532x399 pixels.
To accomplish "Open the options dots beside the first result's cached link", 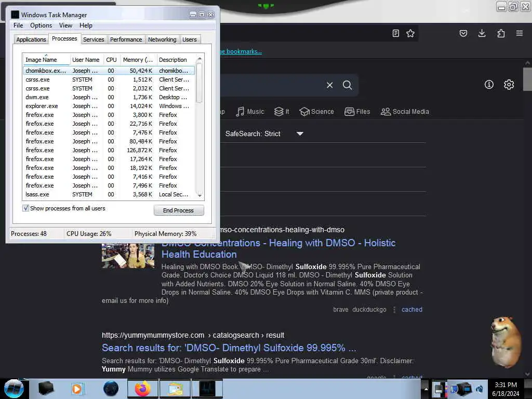I will pos(394,310).
